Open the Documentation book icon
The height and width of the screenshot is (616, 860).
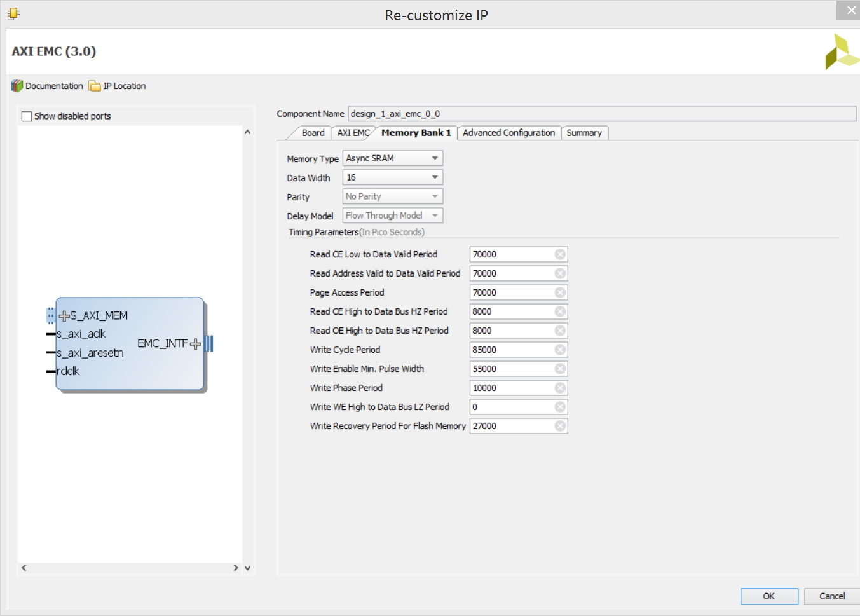point(17,86)
